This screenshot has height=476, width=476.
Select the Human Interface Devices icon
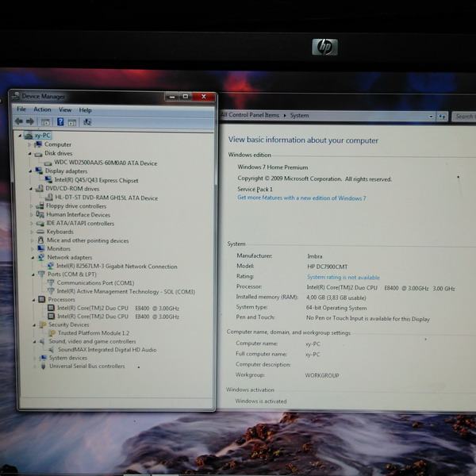(x=40, y=214)
